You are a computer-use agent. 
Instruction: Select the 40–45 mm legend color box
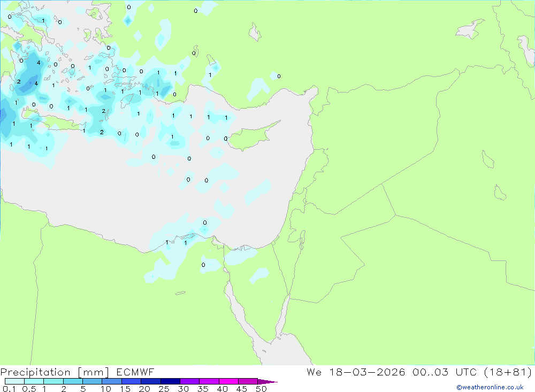(x=228, y=381)
